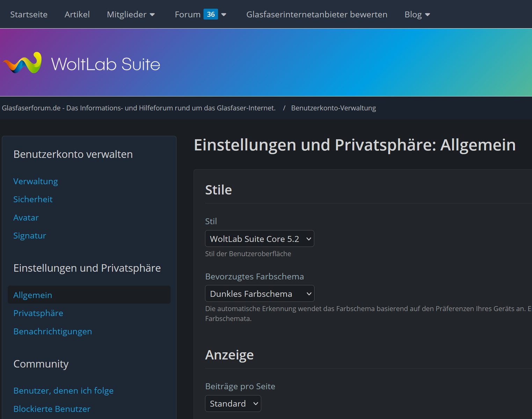The width and height of the screenshot is (532, 419).
Task: Go to Startseite in the navigation
Action: (29, 14)
